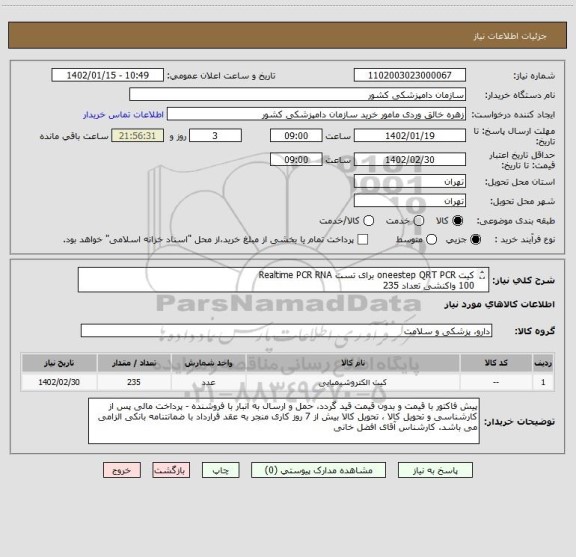Viewport: 576px width, 557px height.
Task: Click the price validity time 09:00 field
Action: tap(296, 159)
